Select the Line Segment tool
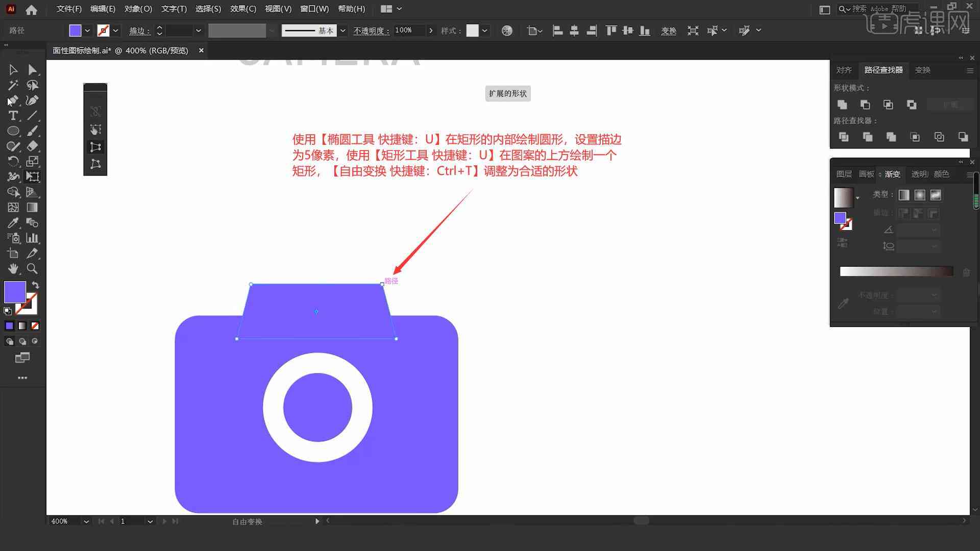 point(32,115)
